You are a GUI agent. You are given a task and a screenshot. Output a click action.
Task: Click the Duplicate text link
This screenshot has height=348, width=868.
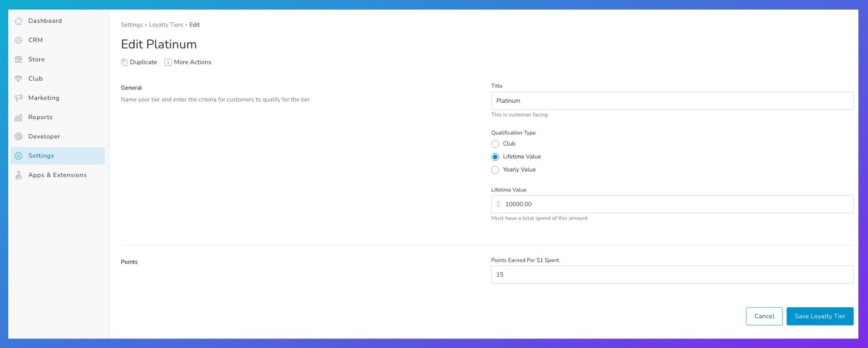(x=143, y=62)
